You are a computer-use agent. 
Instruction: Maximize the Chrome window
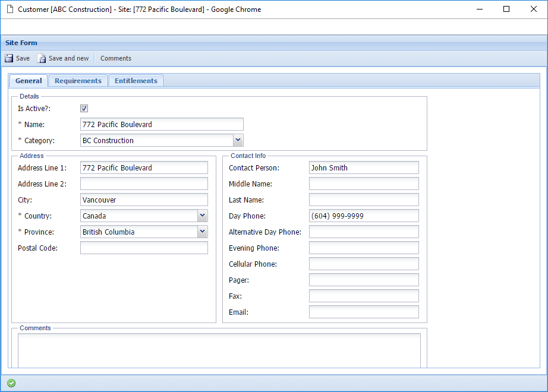click(506, 10)
